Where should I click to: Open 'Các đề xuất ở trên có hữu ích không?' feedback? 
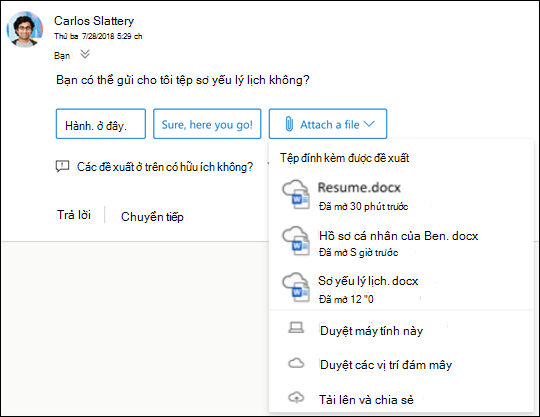pyautogui.click(x=165, y=167)
